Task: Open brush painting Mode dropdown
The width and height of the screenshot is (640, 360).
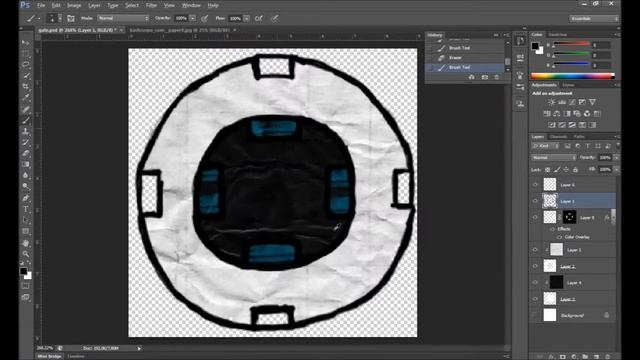Action: tap(123, 18)
